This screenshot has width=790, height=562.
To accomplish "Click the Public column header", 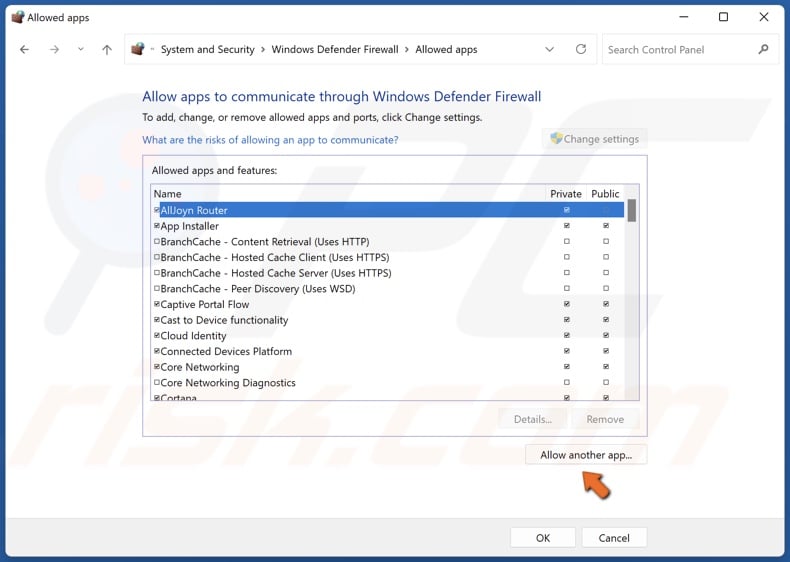I will (605, 194).
